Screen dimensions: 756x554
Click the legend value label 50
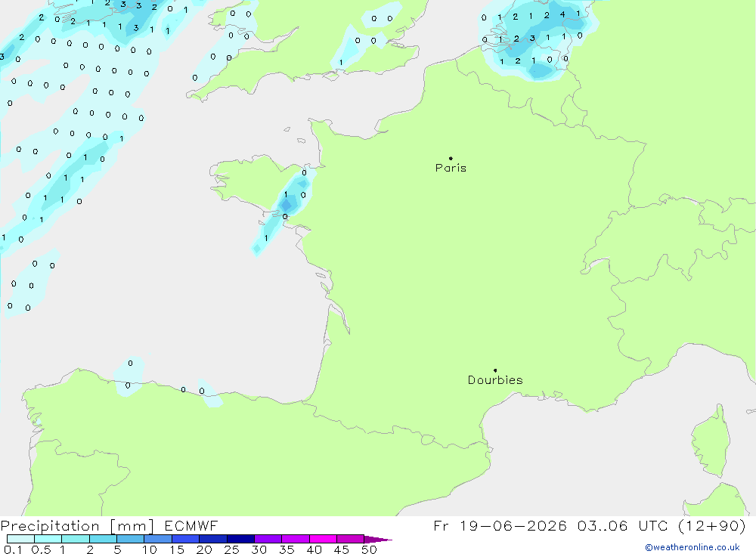pyautogui.click(x=369, y=549)
